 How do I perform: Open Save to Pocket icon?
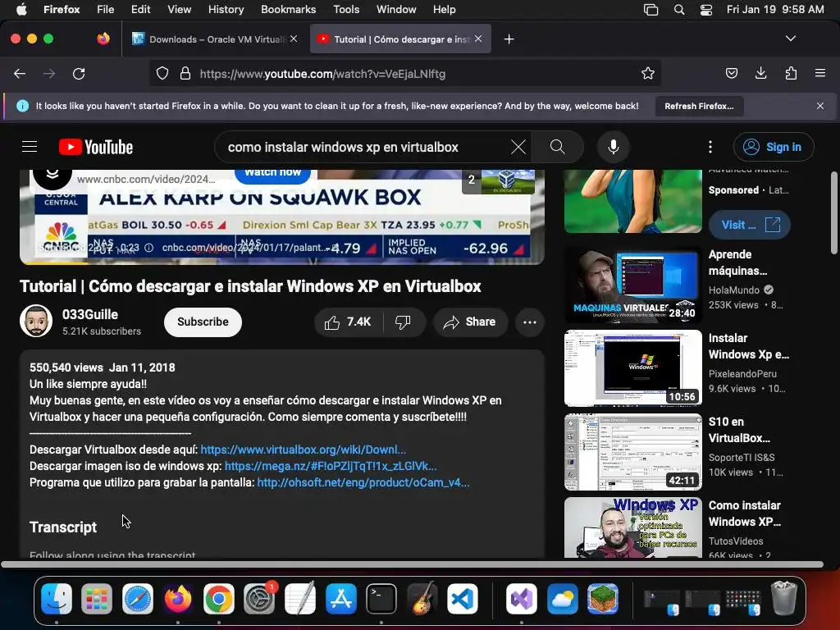tap(731, 73)
